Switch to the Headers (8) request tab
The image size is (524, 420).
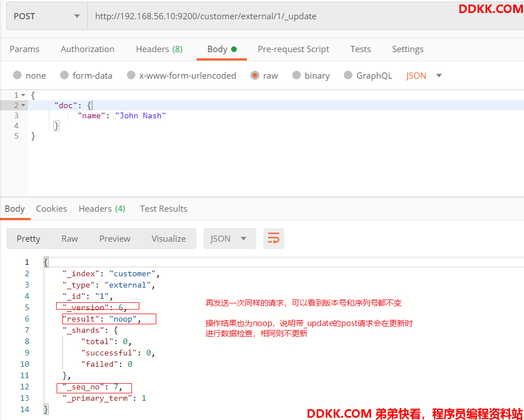click(x=159, y=49)
